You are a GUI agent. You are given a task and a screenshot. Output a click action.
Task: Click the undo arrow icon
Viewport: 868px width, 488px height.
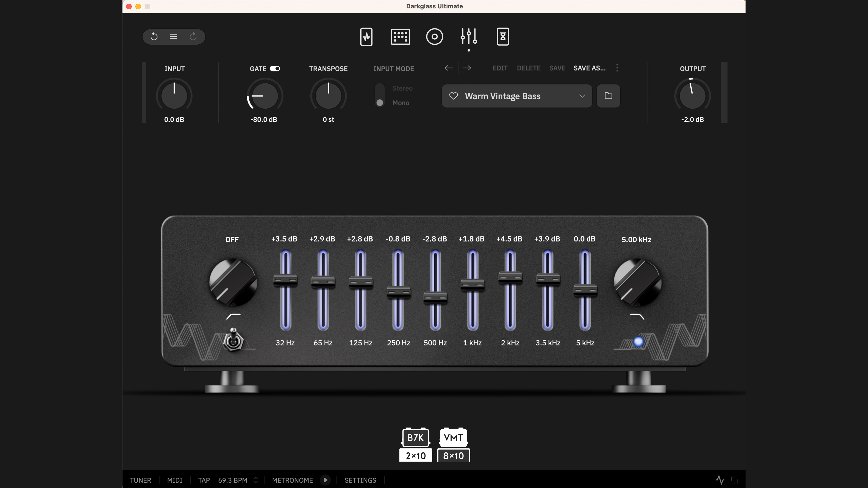point(154,36)
